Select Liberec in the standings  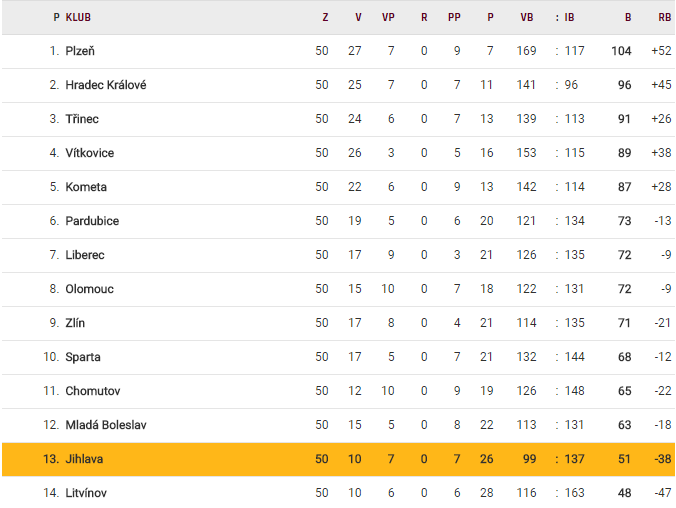[x=85, y=255]
